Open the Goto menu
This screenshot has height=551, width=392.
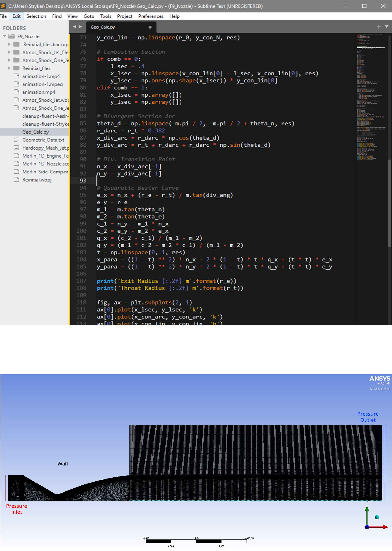coord(89,16)
